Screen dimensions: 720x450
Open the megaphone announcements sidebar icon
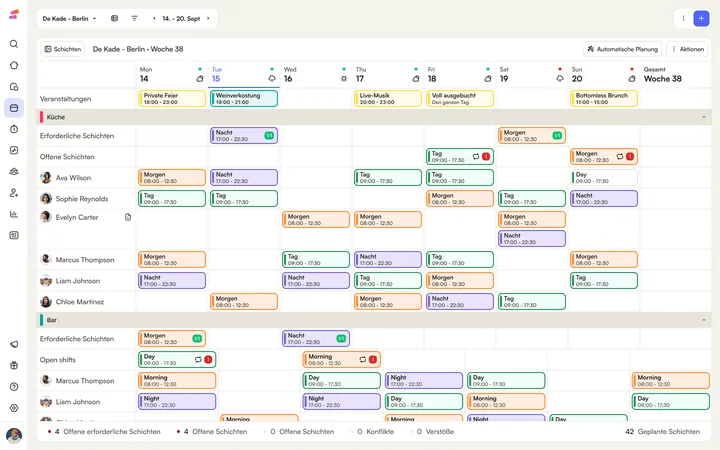(x=14, y=344)
